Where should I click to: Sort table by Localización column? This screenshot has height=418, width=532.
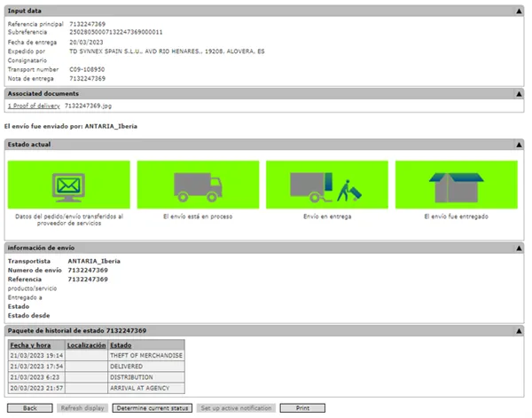point(86,344)
